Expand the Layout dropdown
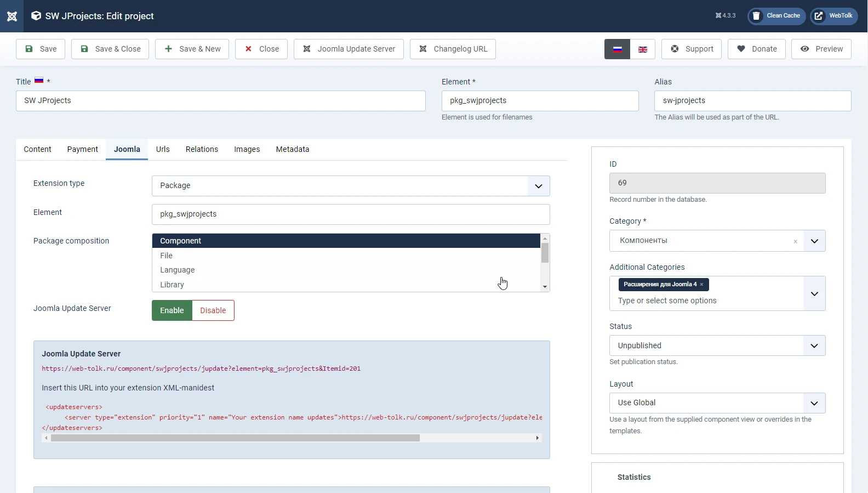Image resolution: width=868 pixels, height=493 pixels. pyautogui.click(x=814, y=403)
